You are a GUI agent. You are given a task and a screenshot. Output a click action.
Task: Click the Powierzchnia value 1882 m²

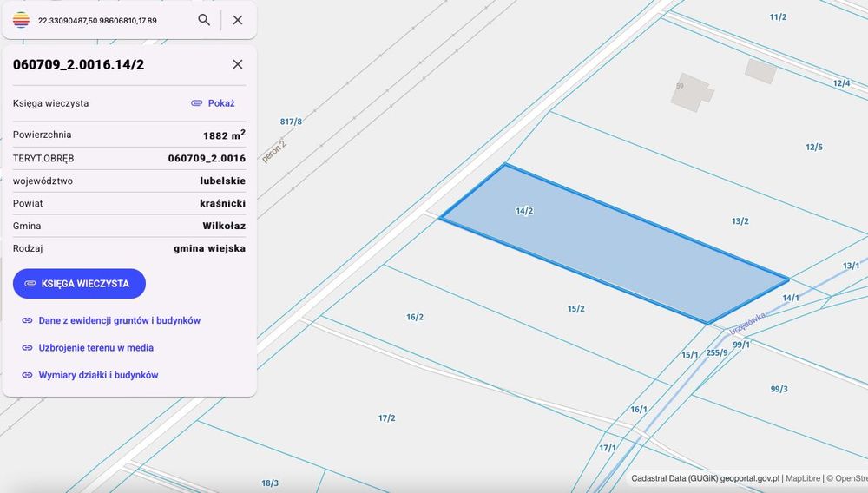pos(224,135)
